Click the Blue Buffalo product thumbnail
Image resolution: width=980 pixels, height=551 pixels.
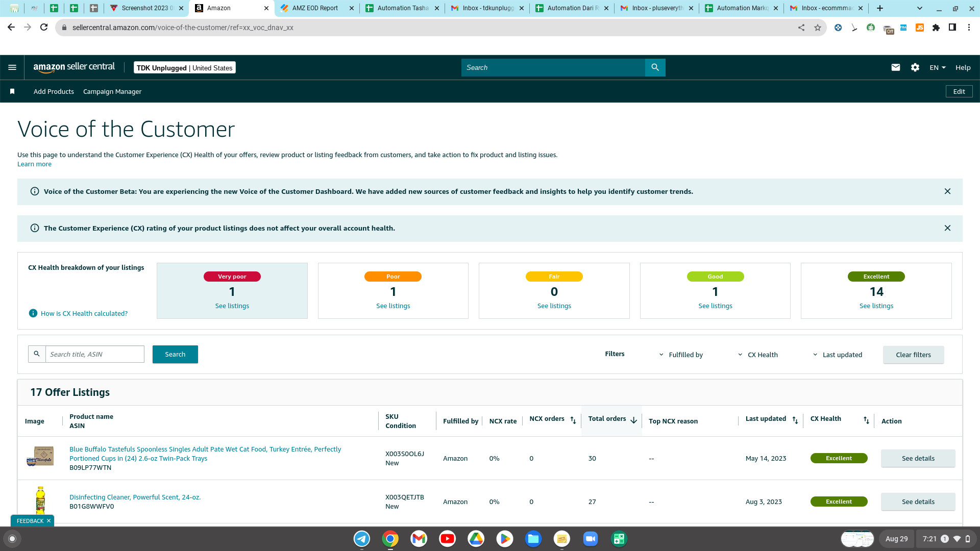40,456
